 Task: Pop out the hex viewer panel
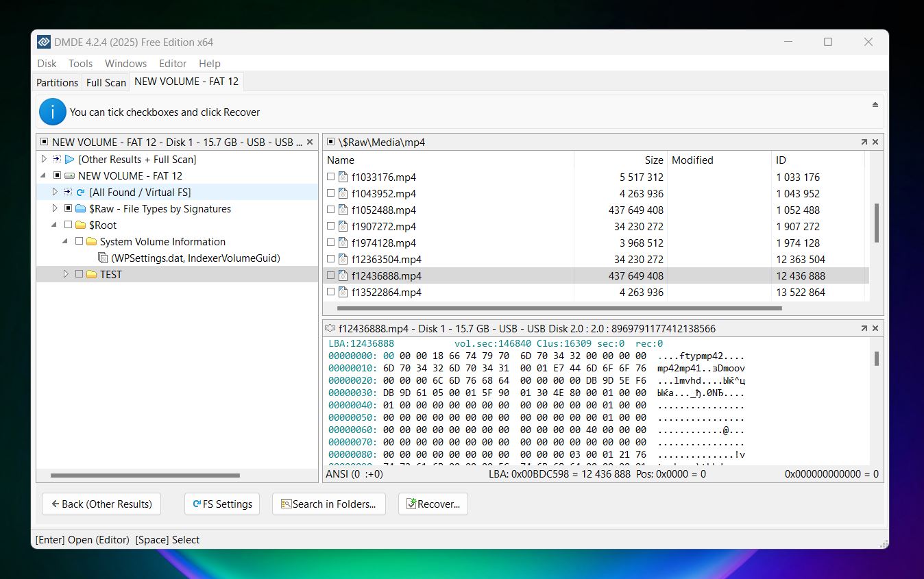click(x=864, y=328)
